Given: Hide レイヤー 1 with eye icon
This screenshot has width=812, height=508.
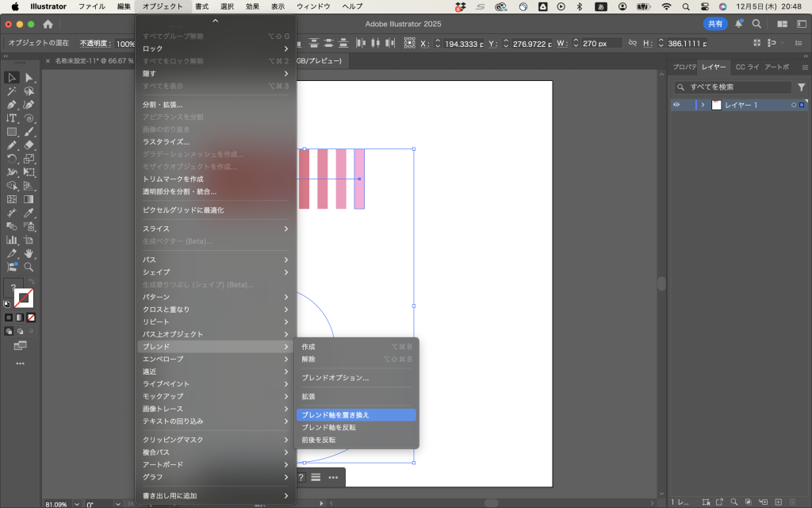Looking at the screenshot, I should (x=676, y=105).
